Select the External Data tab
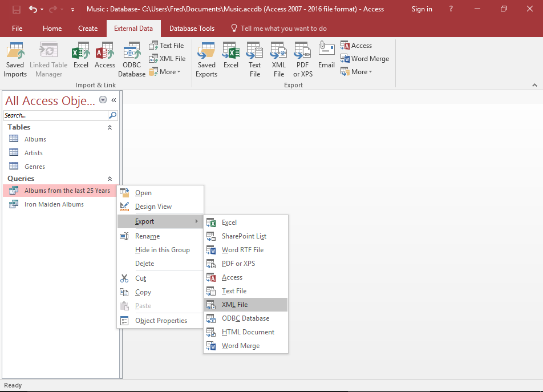Image resolution: width=543 pixels, height=392 pixels. 133,29
